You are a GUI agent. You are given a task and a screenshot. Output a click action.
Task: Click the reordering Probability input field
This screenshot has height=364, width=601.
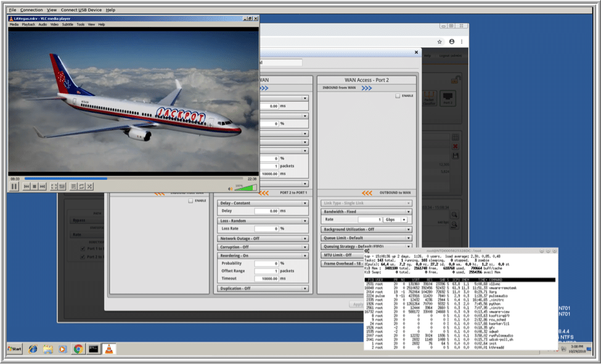(x=266, y=264)
